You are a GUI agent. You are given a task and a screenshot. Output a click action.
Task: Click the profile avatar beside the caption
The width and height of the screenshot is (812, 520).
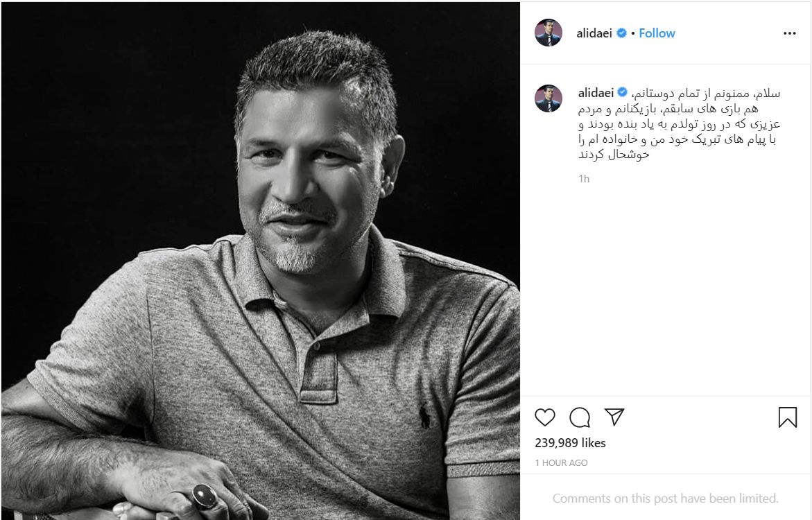coord(548,98)
